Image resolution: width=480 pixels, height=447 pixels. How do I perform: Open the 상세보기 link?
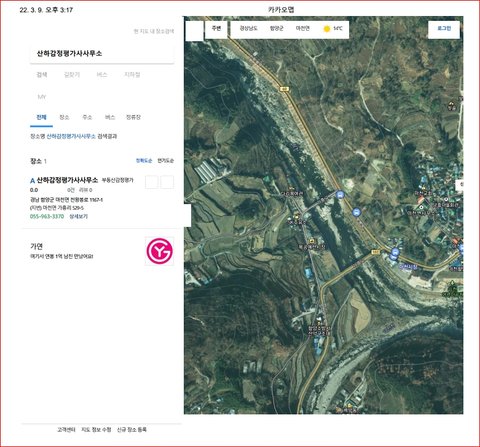79,216
